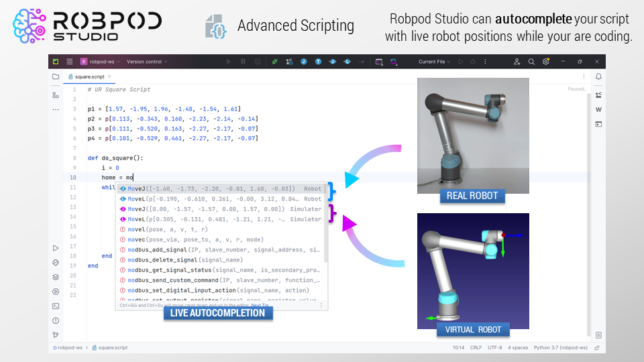
Task: Choose movel(pose, a, v, t, r) suggestion
Action: click(221, 229)
